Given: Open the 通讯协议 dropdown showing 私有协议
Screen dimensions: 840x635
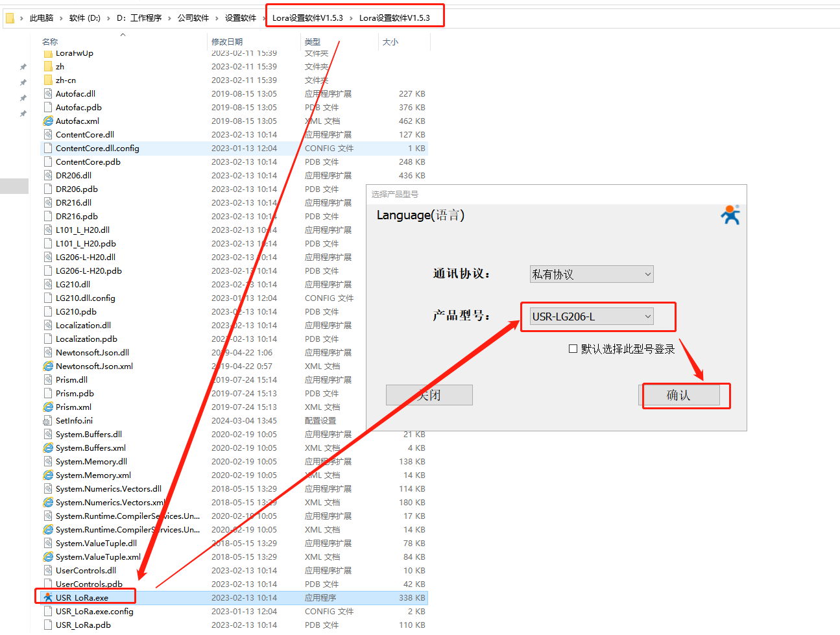Looking at the screenshot, I should click(x=592, y=274).
